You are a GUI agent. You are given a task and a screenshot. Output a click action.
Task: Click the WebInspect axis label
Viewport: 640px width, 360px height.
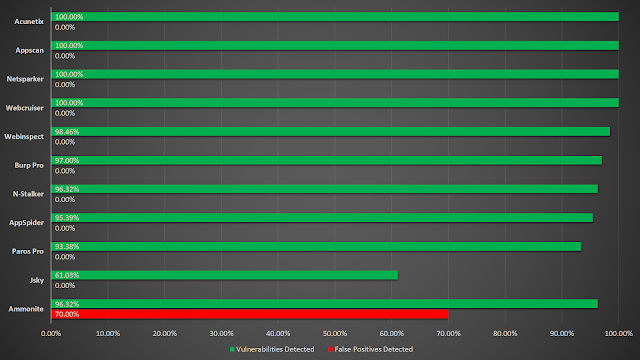24,137
